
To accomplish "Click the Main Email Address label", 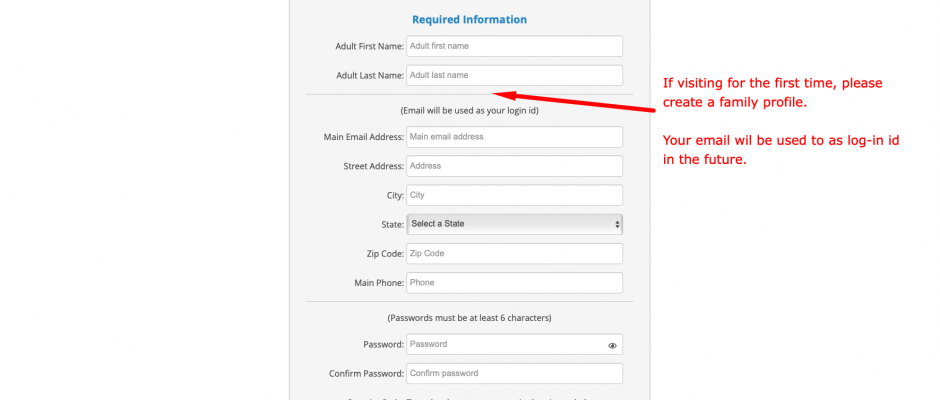I will tap(364, 137).
